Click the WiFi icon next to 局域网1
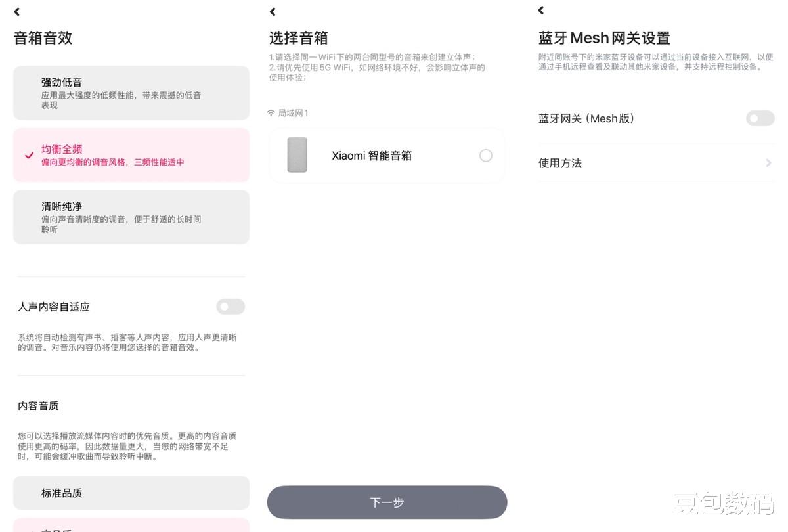The height and width of the screenshot is (532, 788). (271, 113)
